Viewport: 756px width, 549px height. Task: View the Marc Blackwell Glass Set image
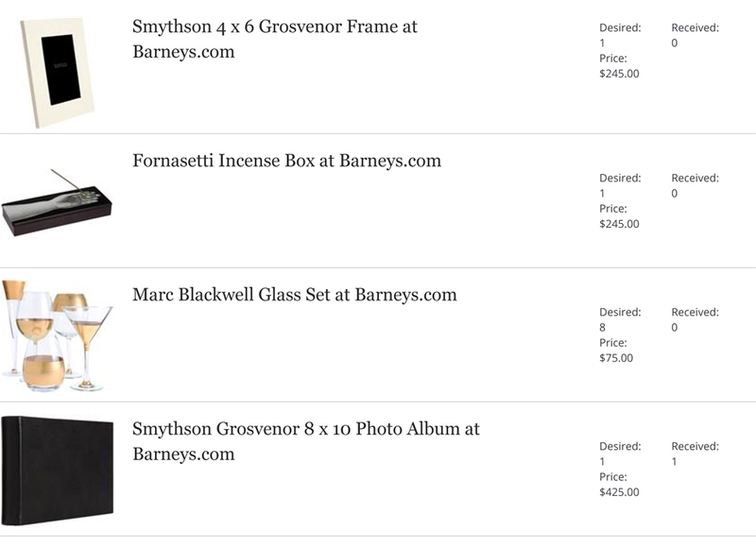[x=57, y=335]
